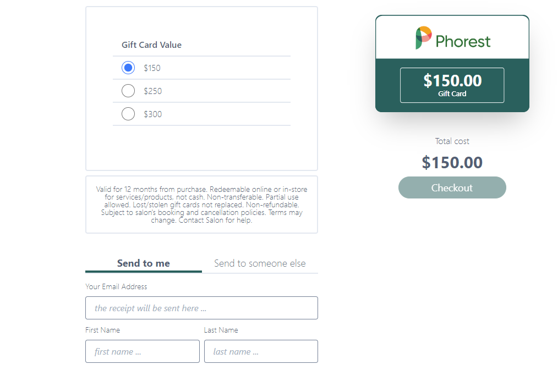The image size is (558, 392).
Task: Choose the $250 gift card radio option
Action: tap(128, 91)
